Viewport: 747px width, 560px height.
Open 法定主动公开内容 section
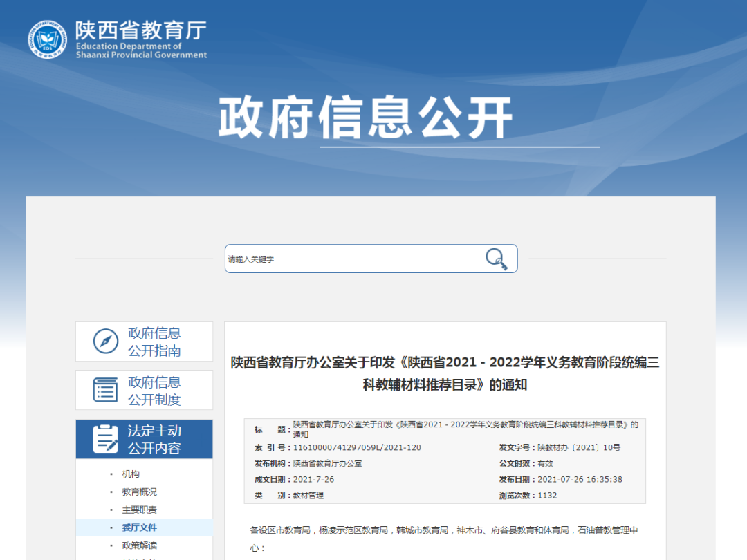tap(145, 439)
